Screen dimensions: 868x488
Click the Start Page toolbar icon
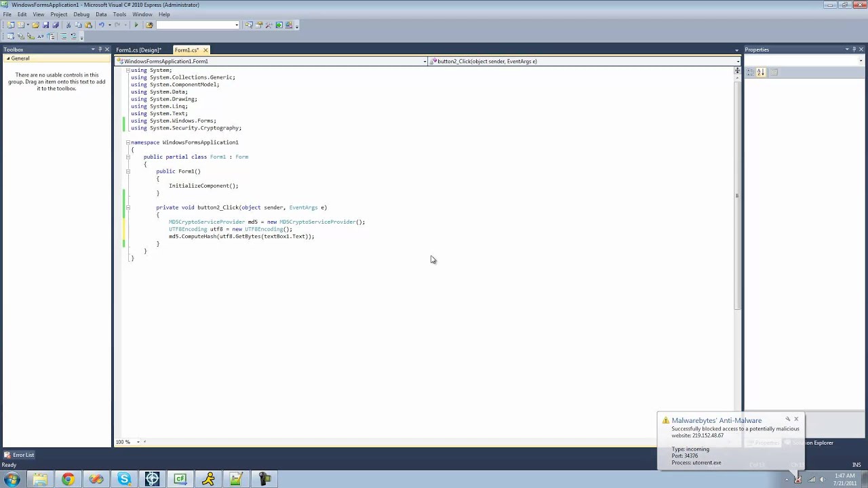click(x=279, y=25)
